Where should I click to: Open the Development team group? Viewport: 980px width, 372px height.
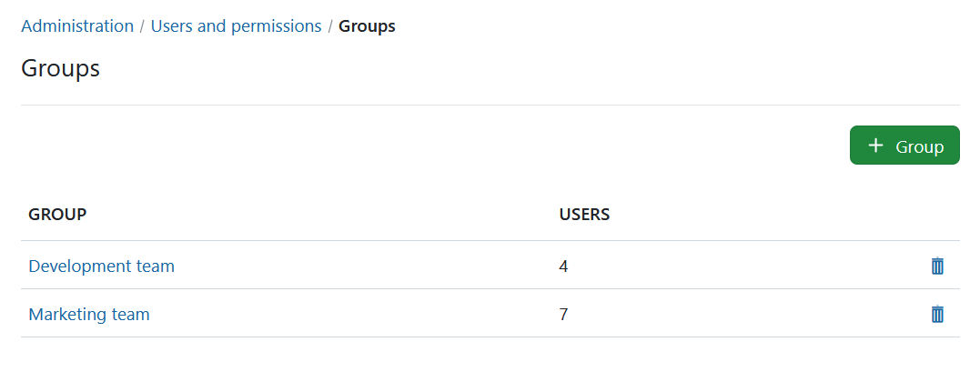point(101,266)
